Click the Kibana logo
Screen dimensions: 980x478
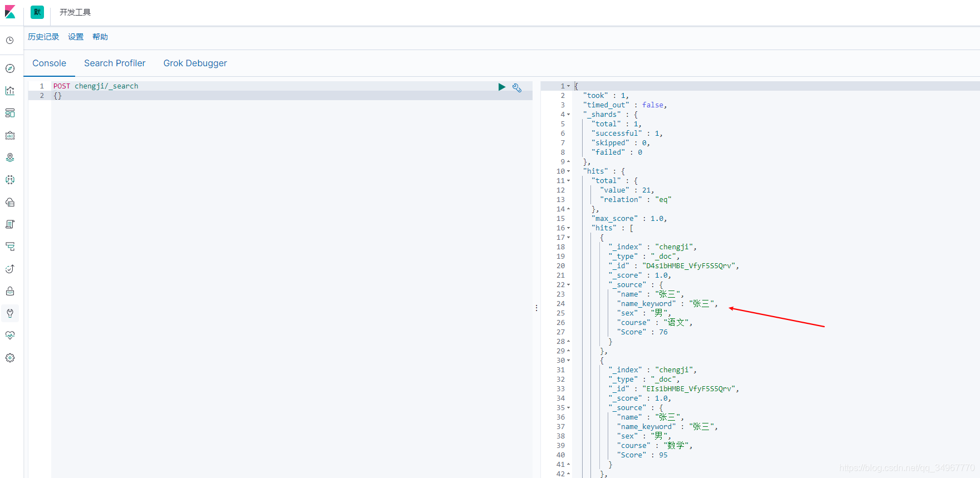click(10, 12)
